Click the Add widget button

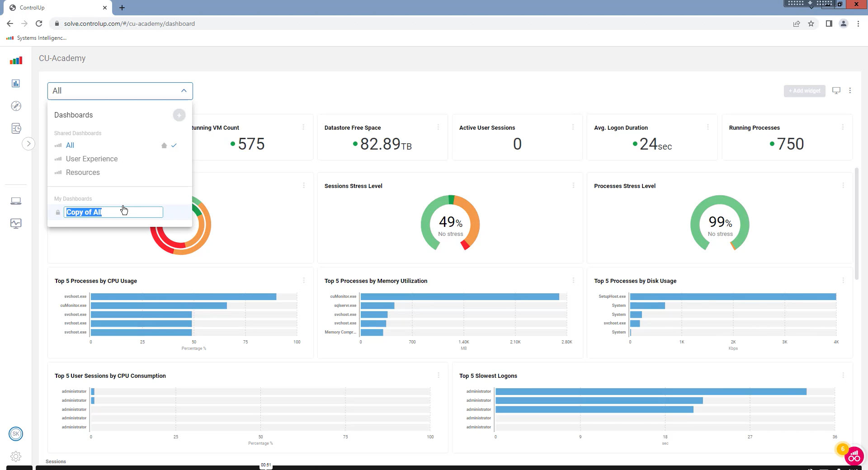(804, 91)
